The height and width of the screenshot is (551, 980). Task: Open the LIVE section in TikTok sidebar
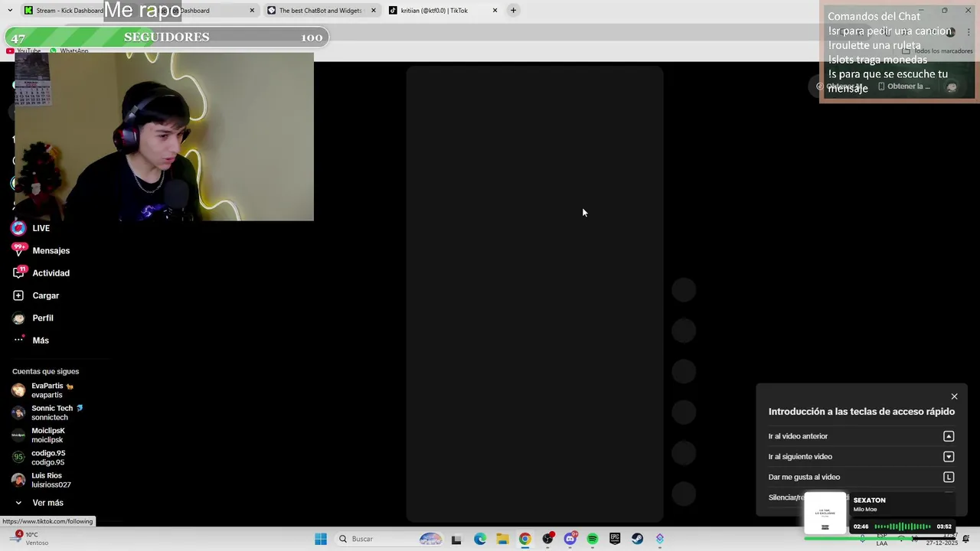[x=31, y=228]
